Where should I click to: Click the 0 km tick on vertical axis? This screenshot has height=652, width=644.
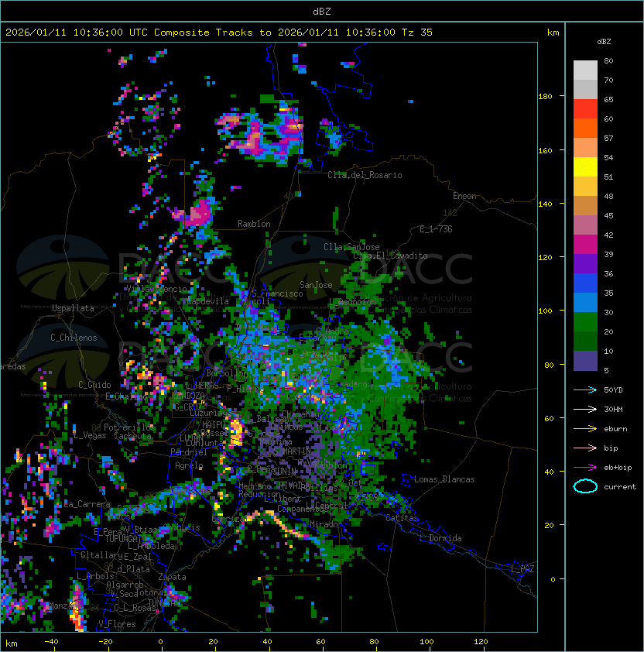[553, 580]
